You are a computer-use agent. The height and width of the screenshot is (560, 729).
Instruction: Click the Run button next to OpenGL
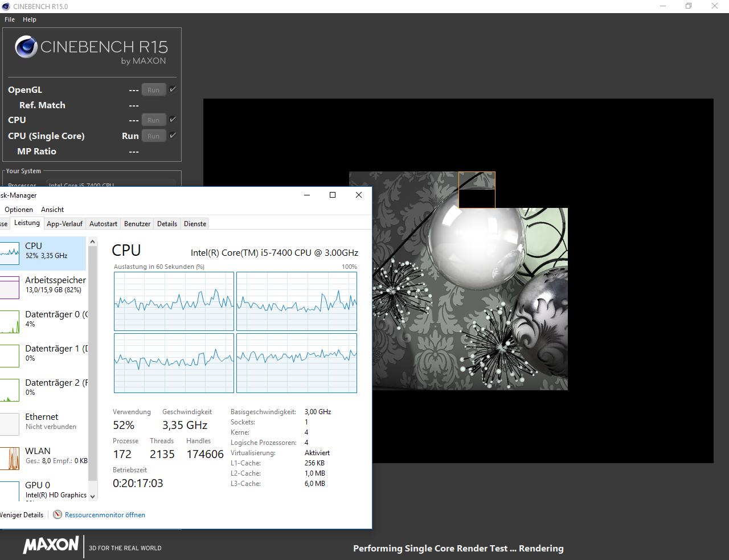click(154, 89)
